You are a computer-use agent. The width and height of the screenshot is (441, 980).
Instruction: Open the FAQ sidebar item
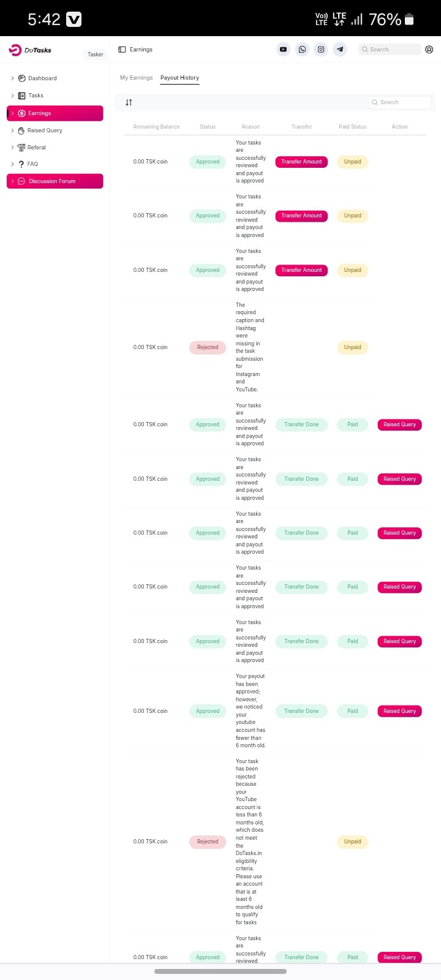32,164
